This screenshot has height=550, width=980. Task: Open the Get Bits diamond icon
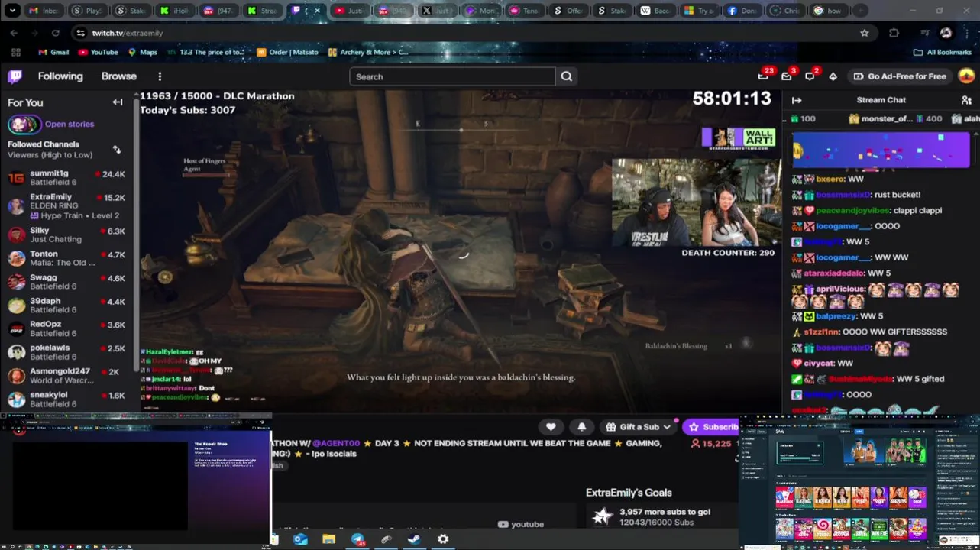833,76
